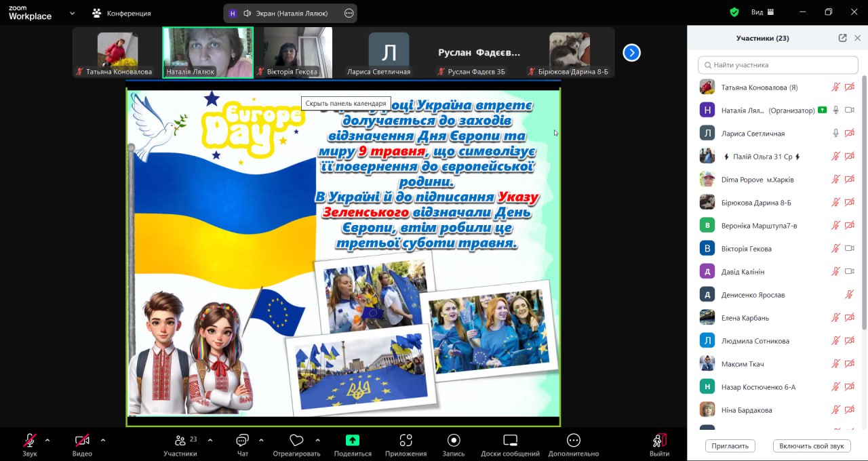Select the Конференция tab
The image size is (868, 461).
122,13
